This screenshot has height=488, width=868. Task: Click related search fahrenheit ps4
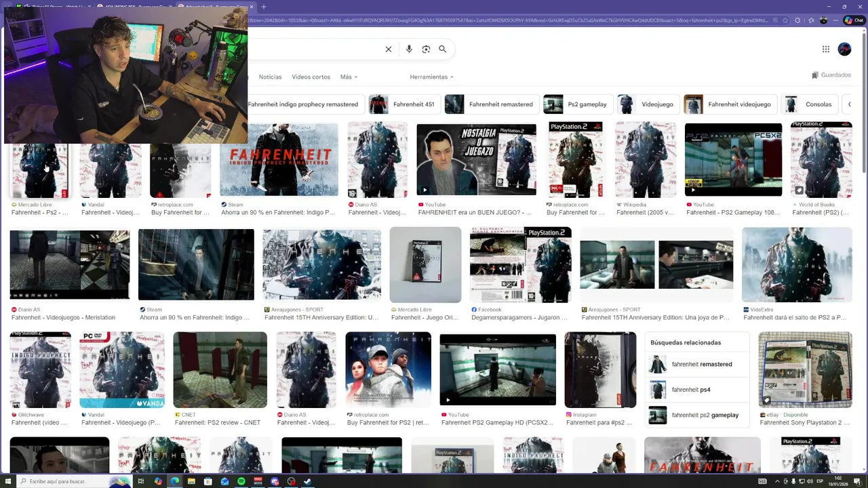click(697, 390)
